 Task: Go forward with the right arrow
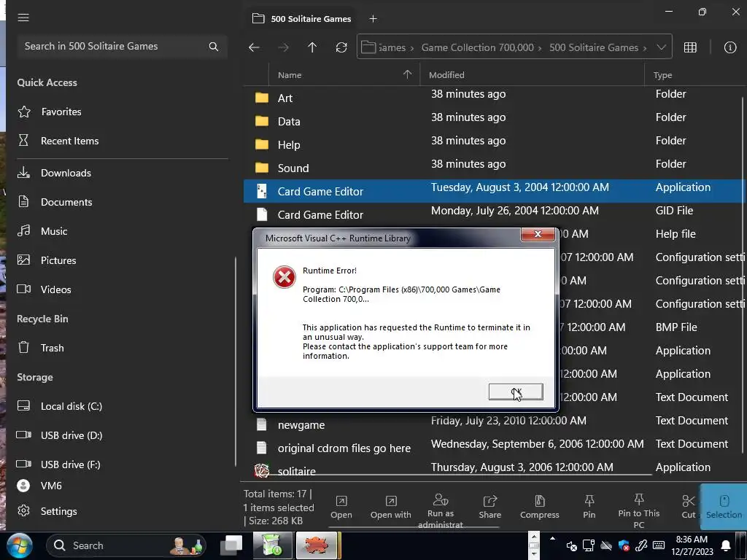point(283,47)
